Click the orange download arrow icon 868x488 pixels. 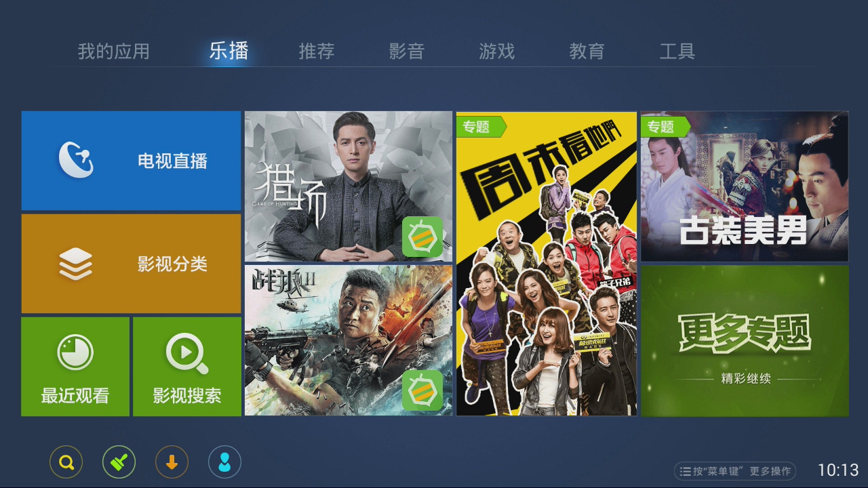tap(172, 463)
